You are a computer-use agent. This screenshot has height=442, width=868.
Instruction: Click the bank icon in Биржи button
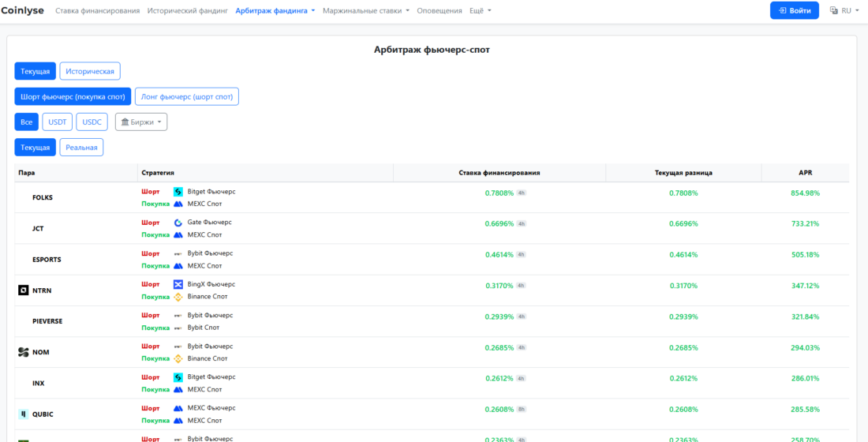(125, 122)
